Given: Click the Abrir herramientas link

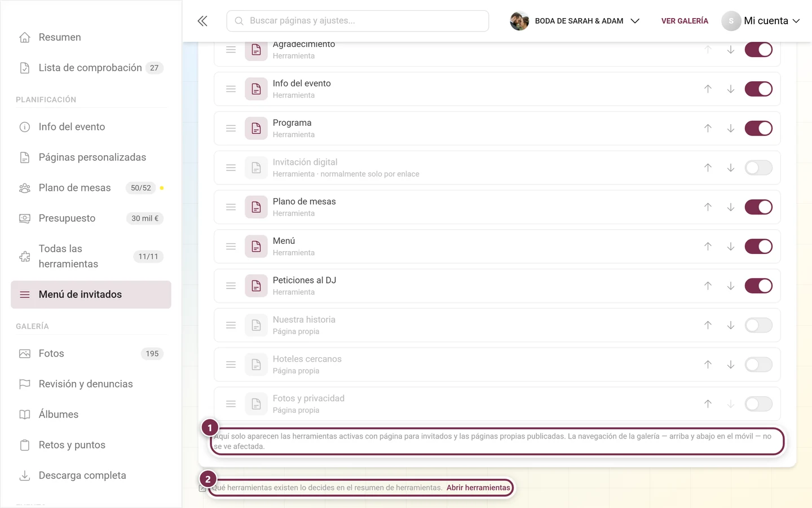Looking at the screenshot, I should [478, 488].
